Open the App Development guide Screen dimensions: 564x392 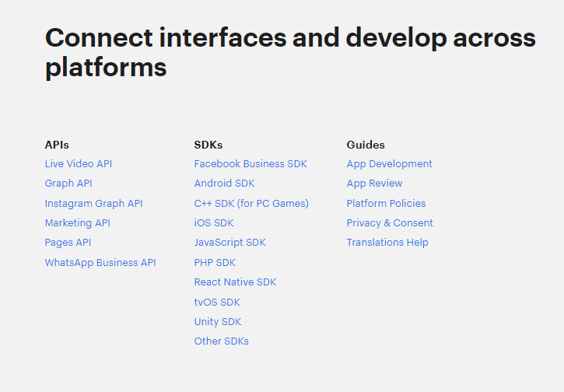[x=389, y=164]
